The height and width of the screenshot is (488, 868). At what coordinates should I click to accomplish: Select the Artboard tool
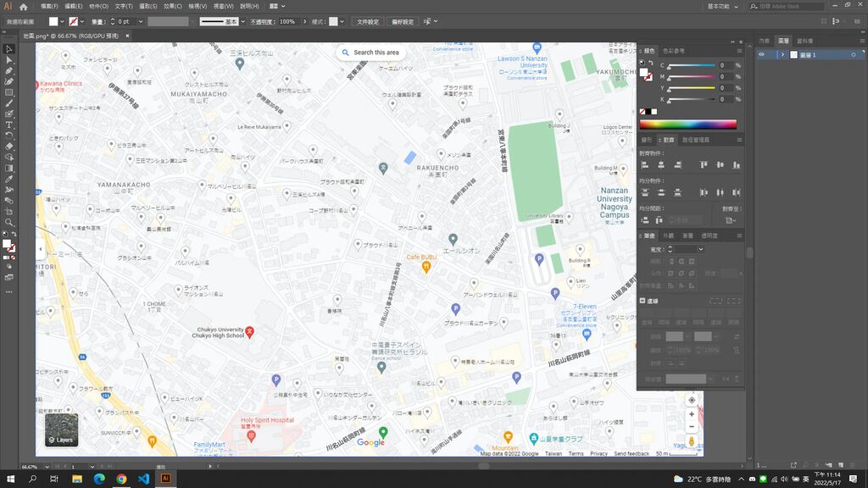pos(8,211)
